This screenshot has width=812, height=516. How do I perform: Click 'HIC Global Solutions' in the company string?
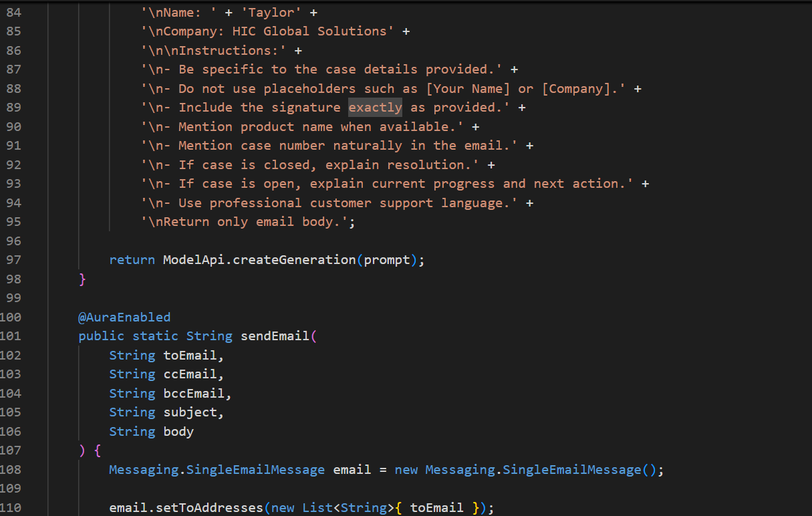(x=309, y=31)
